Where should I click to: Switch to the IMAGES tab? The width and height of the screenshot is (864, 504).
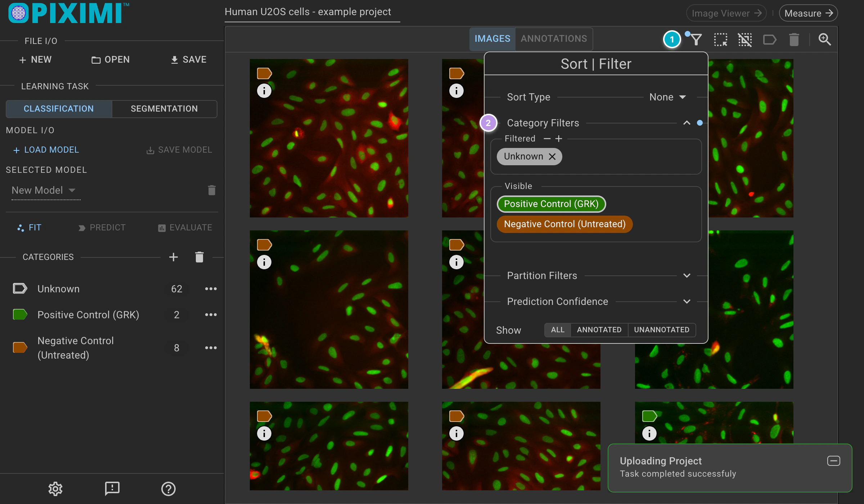click(492, 39)
